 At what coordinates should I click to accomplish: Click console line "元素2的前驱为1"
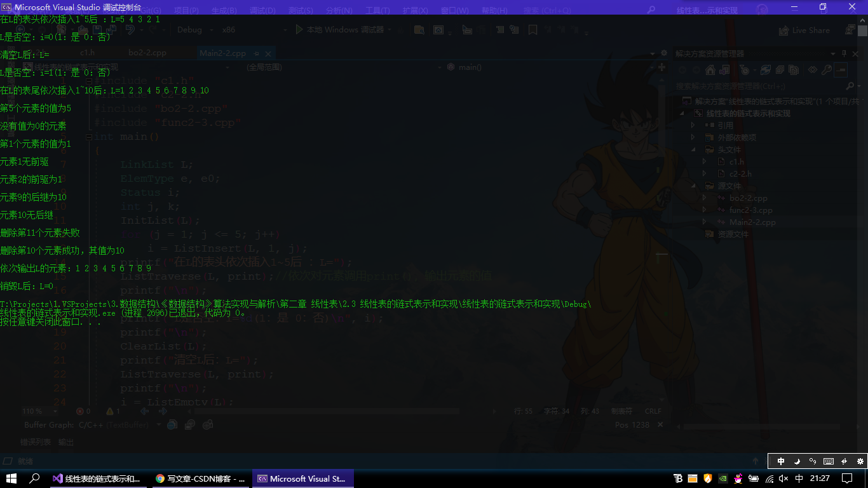tap(31, 180)
